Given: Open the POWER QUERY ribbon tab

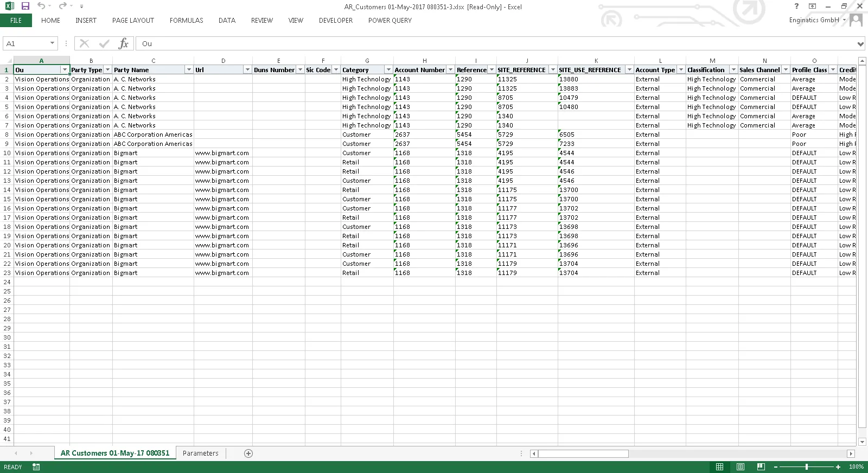Looking at the screenshot, I should 390,20.
